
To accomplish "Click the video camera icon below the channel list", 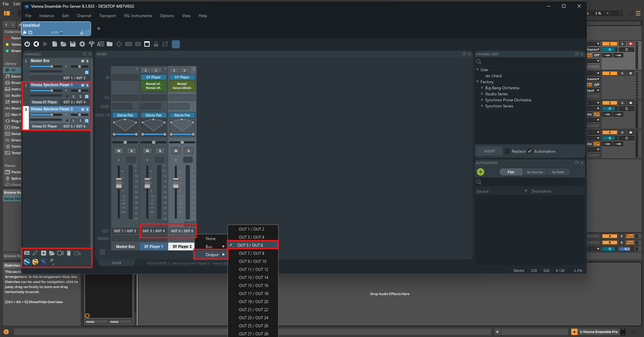I will (x=60, y=253).
